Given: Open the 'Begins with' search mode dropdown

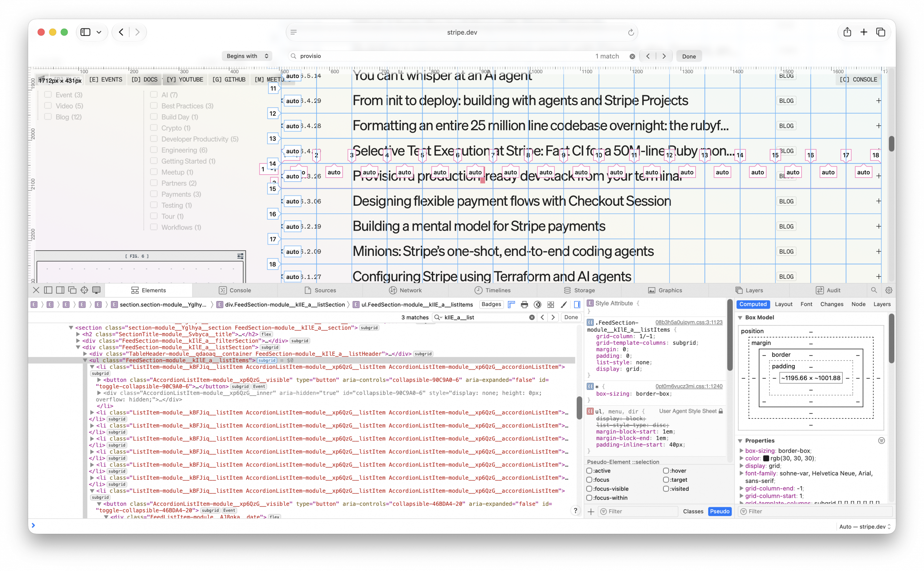Looking at the screenshot, I should pos(247,56).
